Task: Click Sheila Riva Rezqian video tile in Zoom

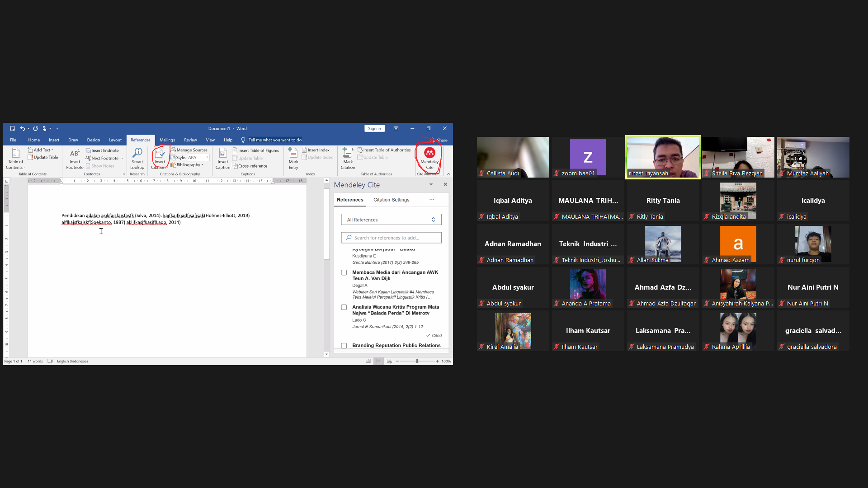Action: click(738, 157)
